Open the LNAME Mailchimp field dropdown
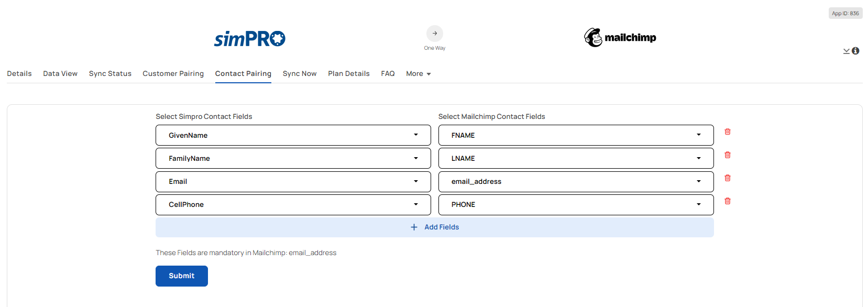Image resolution: width=868 pixels, height=307 pixels. pos(576,158)
